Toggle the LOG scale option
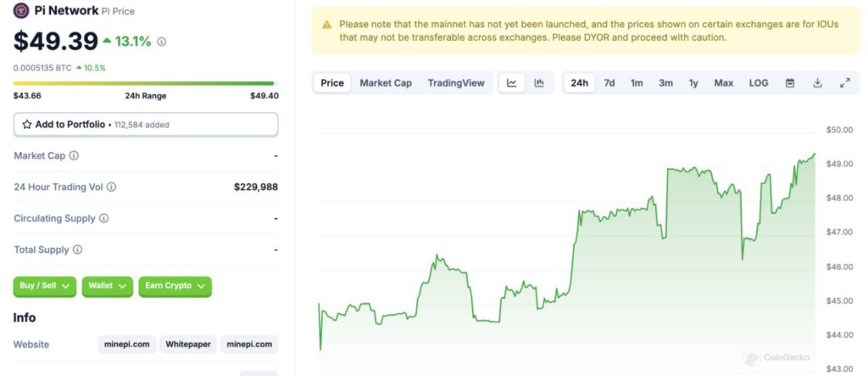Viewport: 868px width, 376px height. pos(759,83)
